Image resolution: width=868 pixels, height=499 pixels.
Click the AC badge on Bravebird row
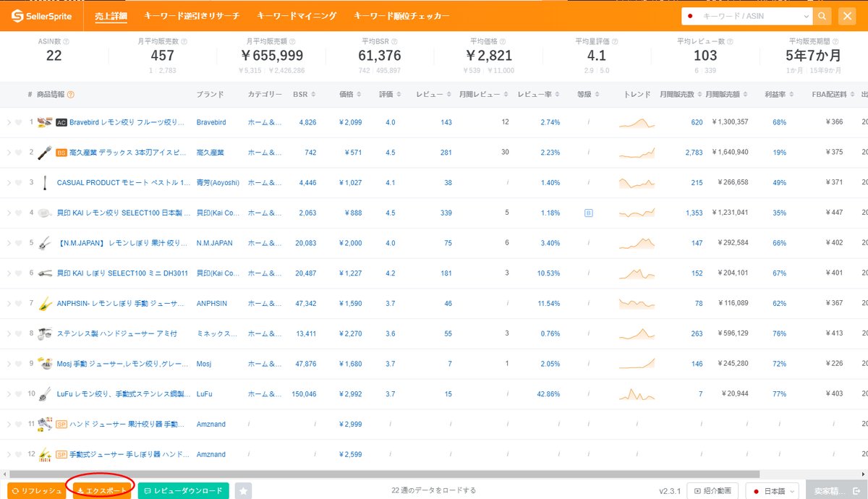[x=61, y=122]
